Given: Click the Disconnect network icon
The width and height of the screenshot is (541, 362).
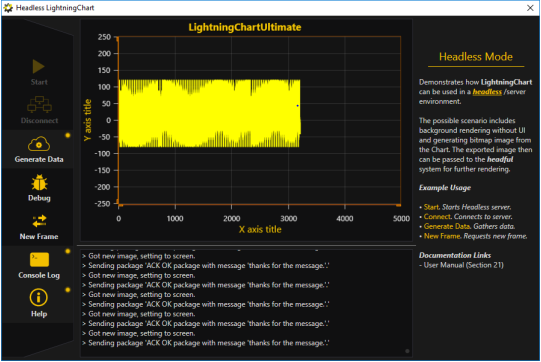Looking at the screenshot, I should click(39, 105).
